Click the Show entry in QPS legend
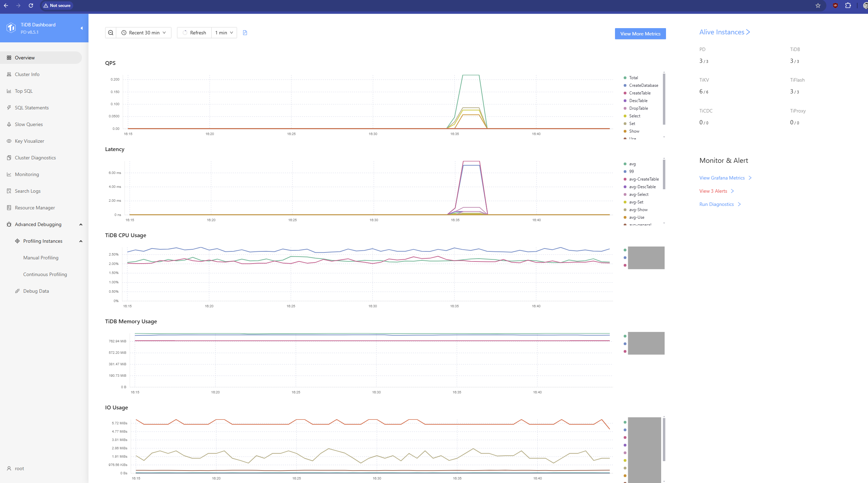The height and width of the screenshot is (483, 868). click(631, 131)
